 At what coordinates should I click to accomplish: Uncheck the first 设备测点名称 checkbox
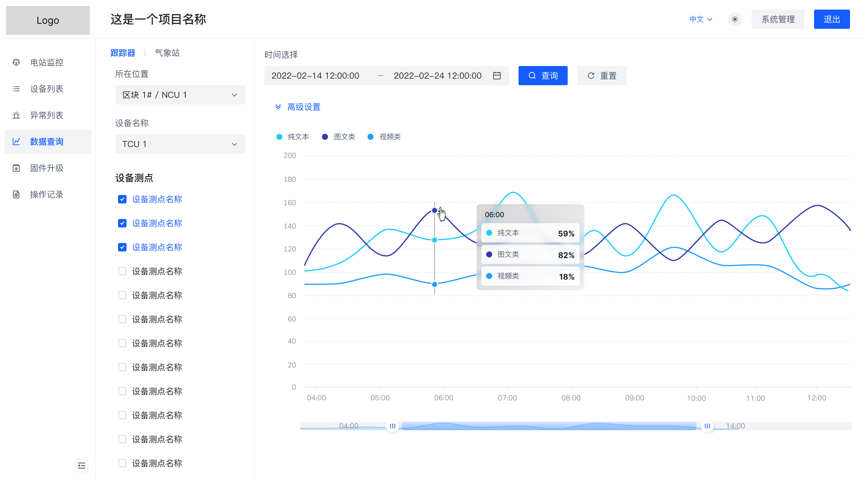pos(122,199)
